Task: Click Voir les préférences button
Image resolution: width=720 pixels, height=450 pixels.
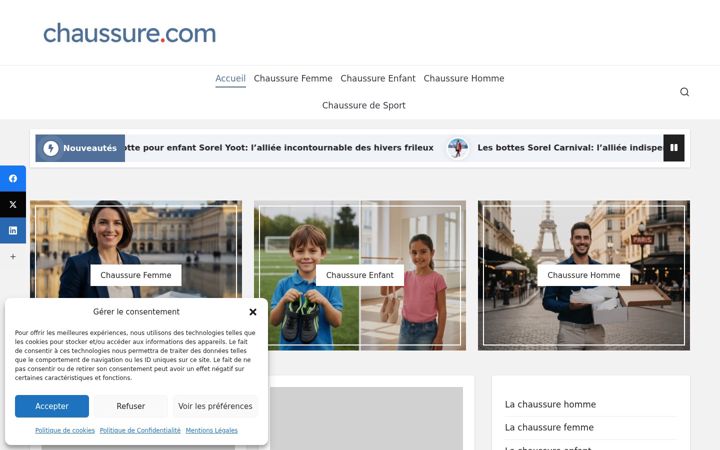Action: [x=215, y=406]
